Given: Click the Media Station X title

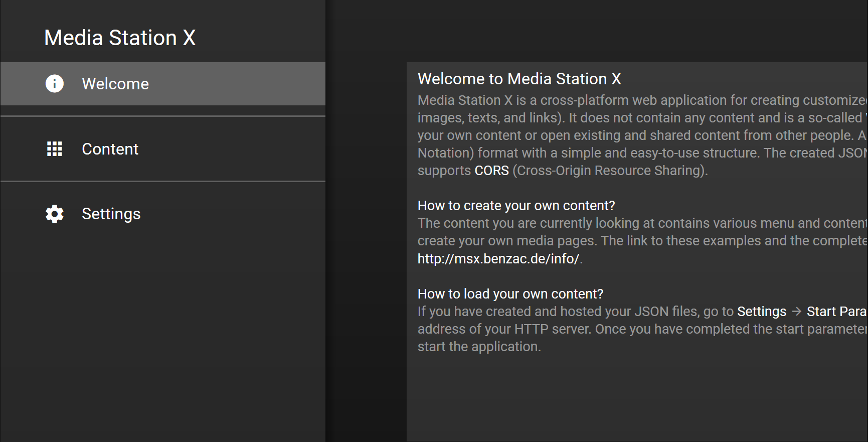Looking at the screenshot, I should tap(120, 38).
